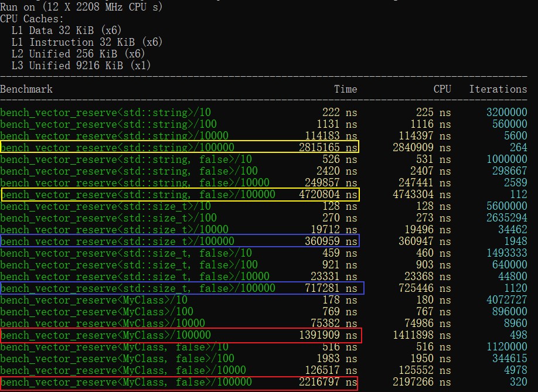The width and height of the screenshot is (538, 392).
Task: Click 'bench_vector_reserve<std::size_t, false>/100000' row name
Action: (x=138, y=288)
